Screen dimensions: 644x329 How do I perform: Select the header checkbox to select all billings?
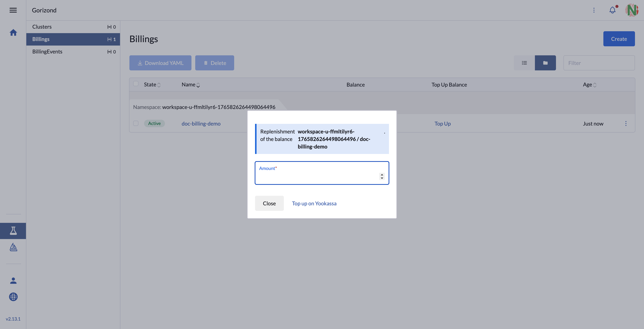(136, 84)
